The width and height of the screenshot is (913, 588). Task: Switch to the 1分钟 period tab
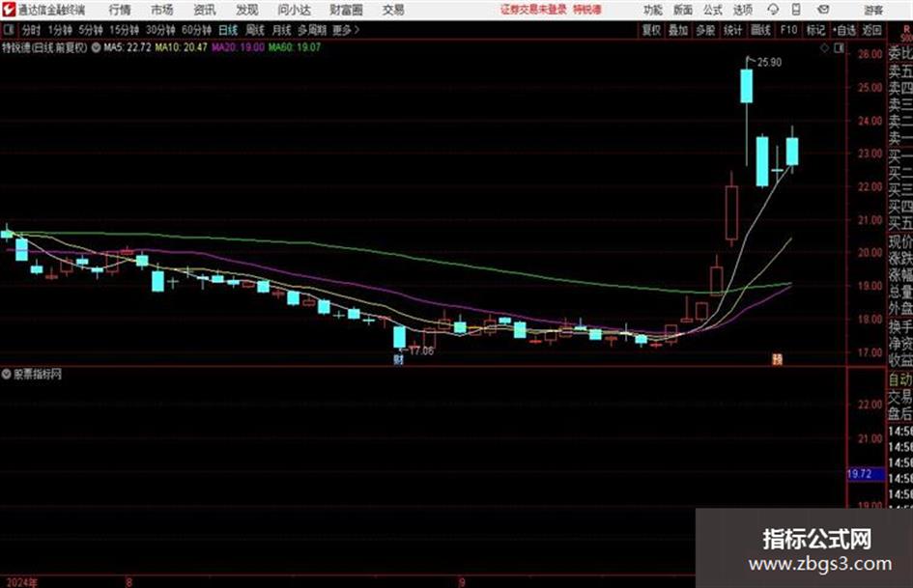point(60,30)
